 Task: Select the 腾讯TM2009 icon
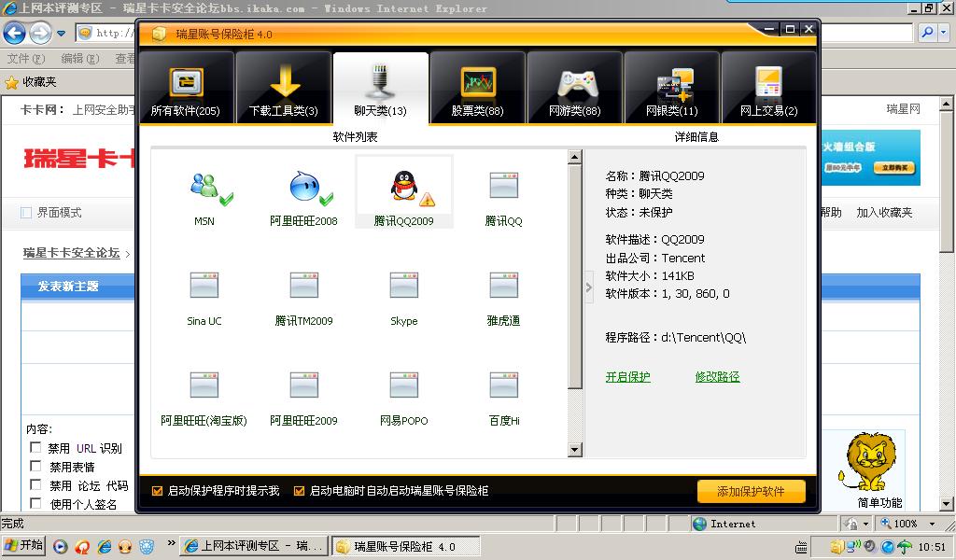[x=303, y=285]
